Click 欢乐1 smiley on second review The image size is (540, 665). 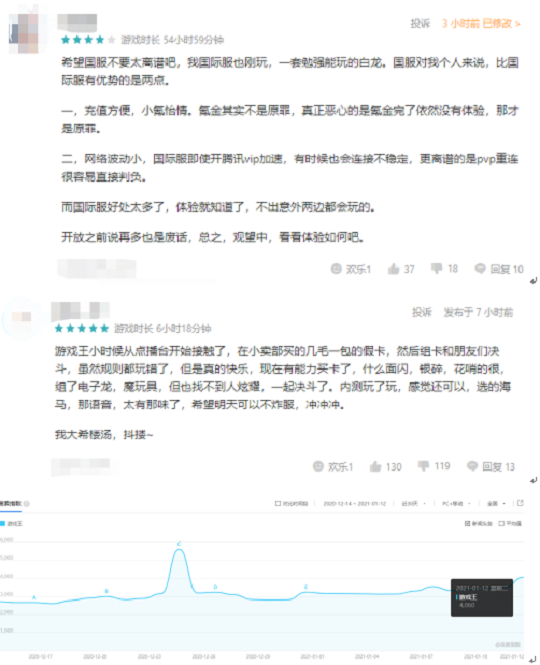(318, 466)
